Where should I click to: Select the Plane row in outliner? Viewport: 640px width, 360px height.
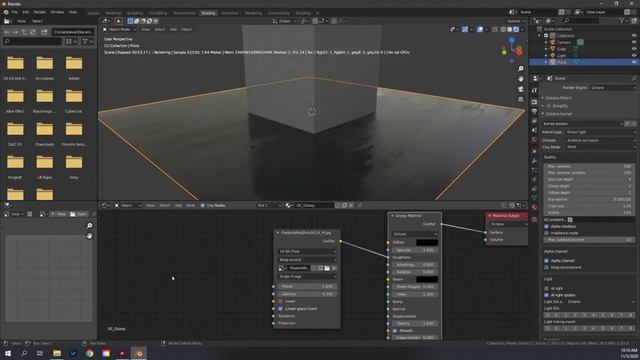point(583,62)
